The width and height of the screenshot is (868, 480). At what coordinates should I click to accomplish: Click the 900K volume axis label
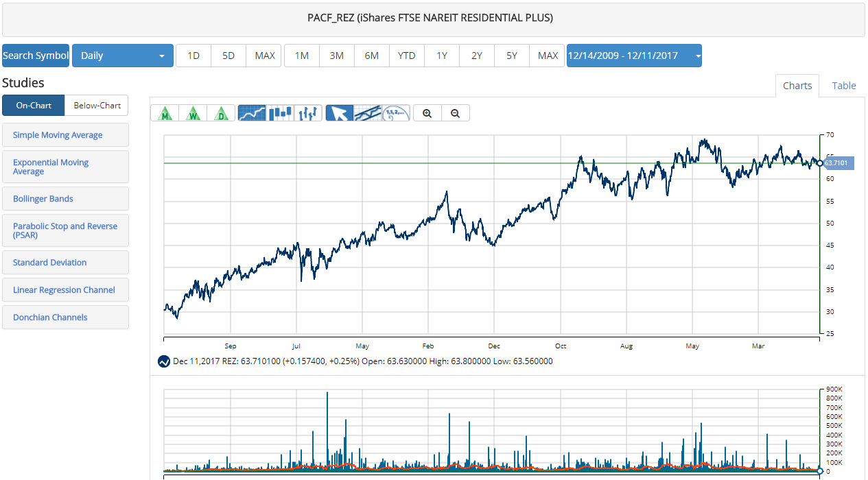834,389
